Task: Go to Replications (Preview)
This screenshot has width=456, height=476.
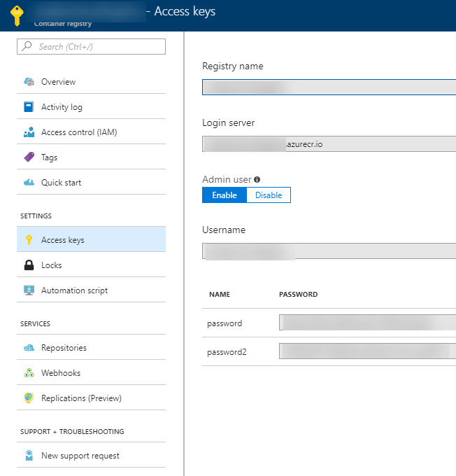Action: point(81,398)
